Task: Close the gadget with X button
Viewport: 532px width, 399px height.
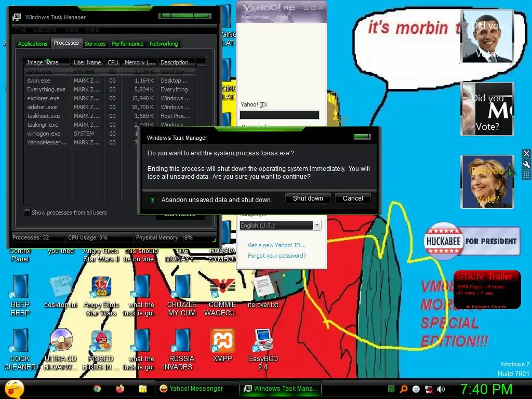Action: coord(526,153)
